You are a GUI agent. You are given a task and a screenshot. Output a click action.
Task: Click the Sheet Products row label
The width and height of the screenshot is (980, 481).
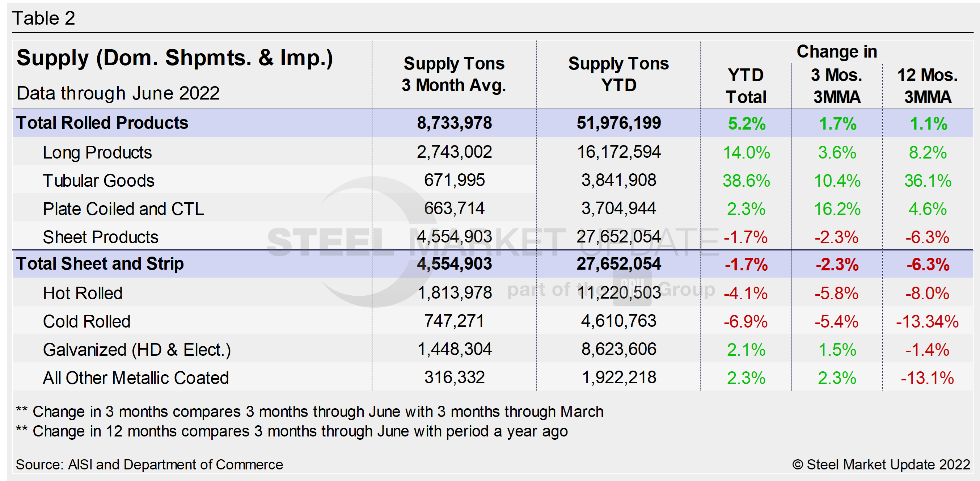101,237
